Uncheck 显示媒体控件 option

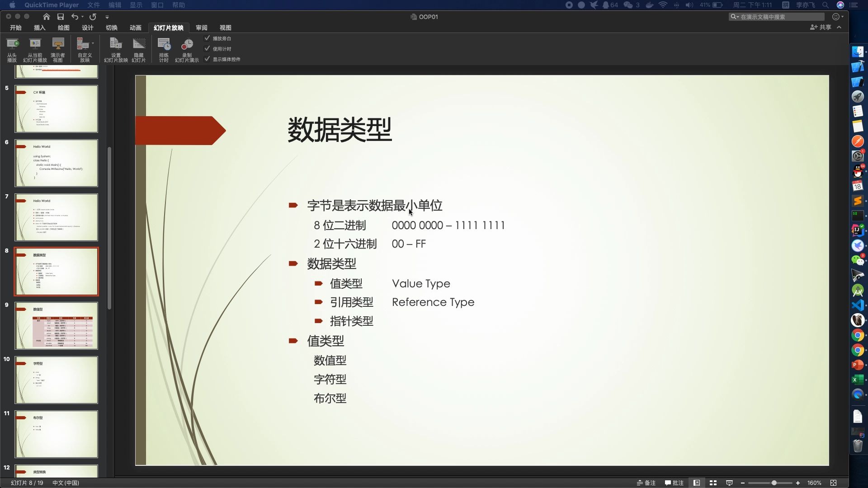pyautogui.click(x=208, y=59)
